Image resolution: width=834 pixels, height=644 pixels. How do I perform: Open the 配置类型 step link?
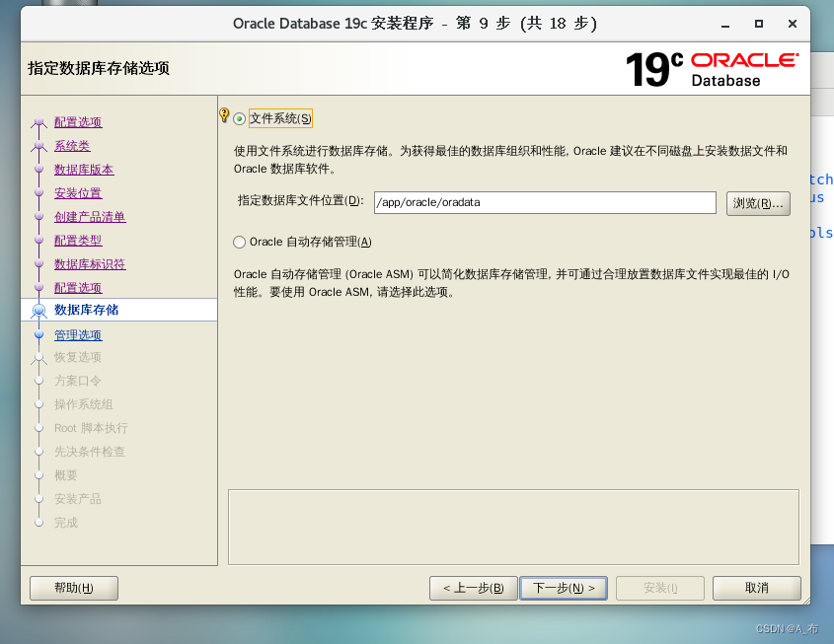(x=78, y=241)
